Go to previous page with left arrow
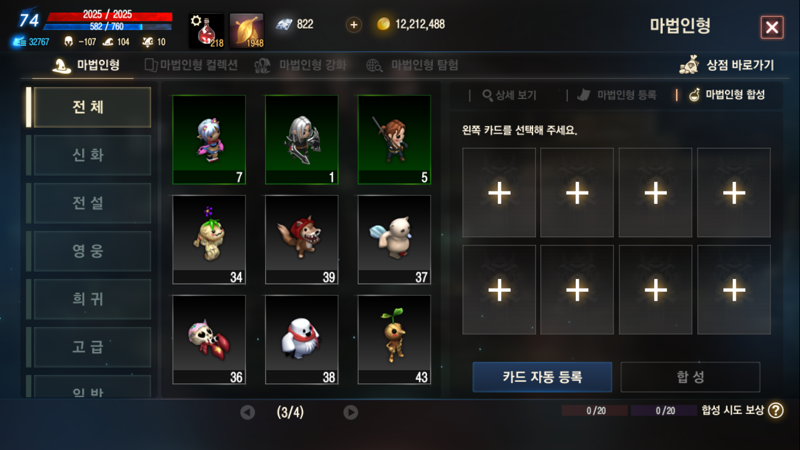 pos(247,412)
